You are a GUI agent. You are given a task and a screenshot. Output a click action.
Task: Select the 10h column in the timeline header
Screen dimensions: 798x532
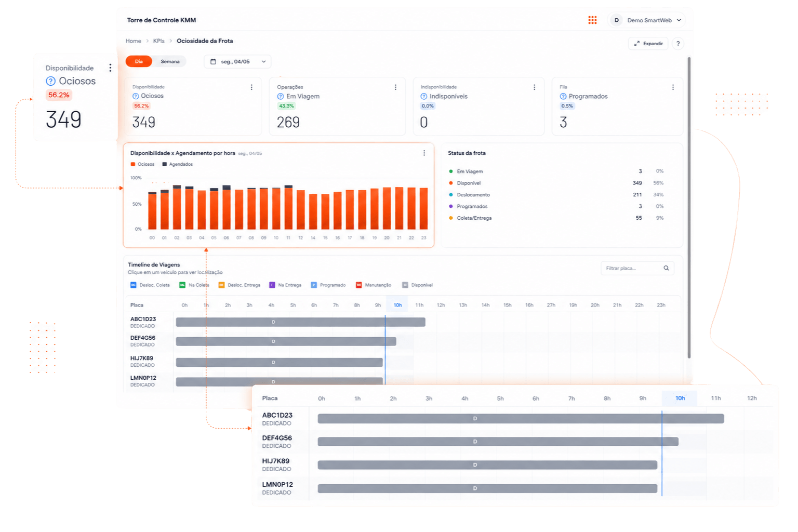point(397,305)
